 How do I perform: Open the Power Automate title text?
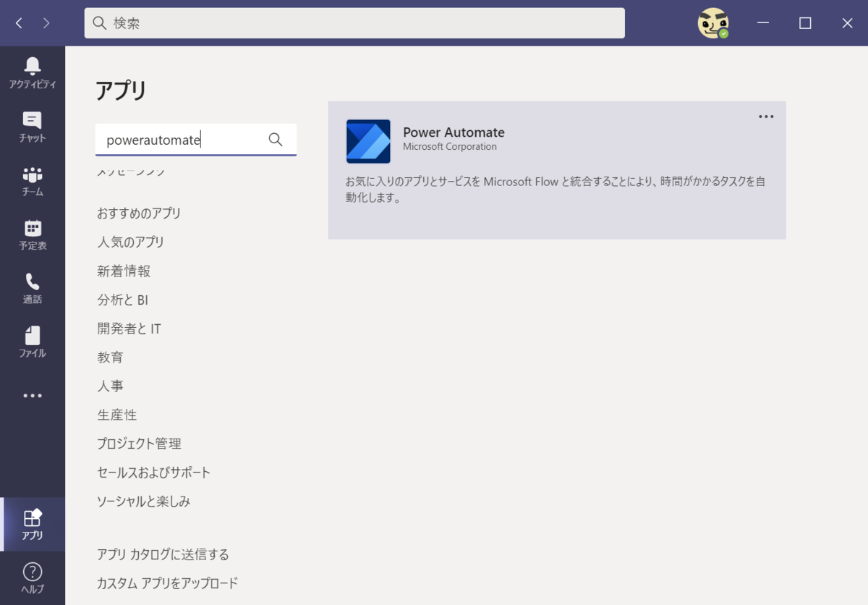454,132
